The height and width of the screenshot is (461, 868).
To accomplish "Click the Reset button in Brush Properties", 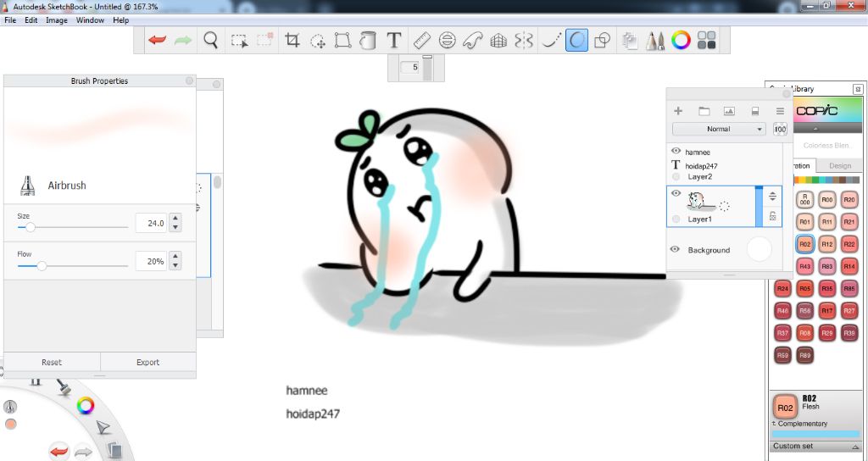I will click(x=52, y=362).
